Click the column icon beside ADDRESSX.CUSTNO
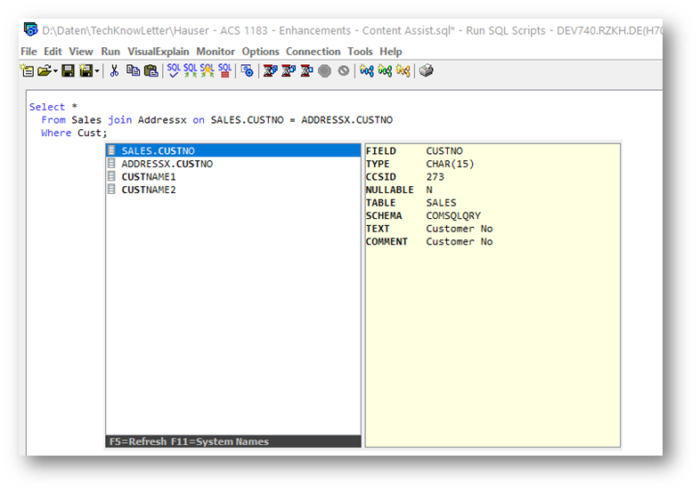Screen dimensions: 700x493 (x=112, y=163)
